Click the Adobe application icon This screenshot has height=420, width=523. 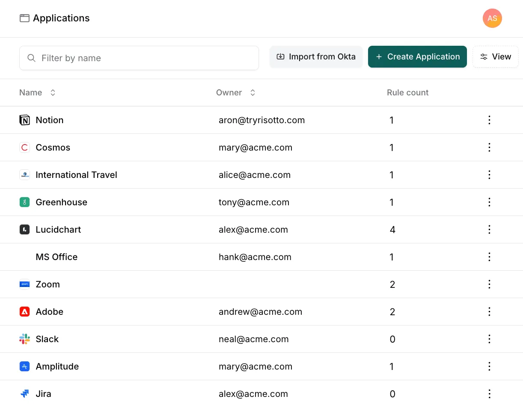pos(24,312)
